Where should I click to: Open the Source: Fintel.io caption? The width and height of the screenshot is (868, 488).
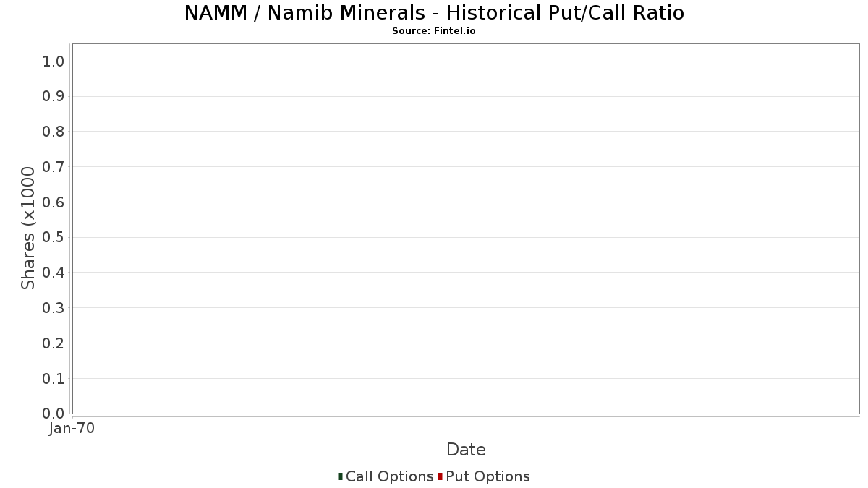click(434, 31)
